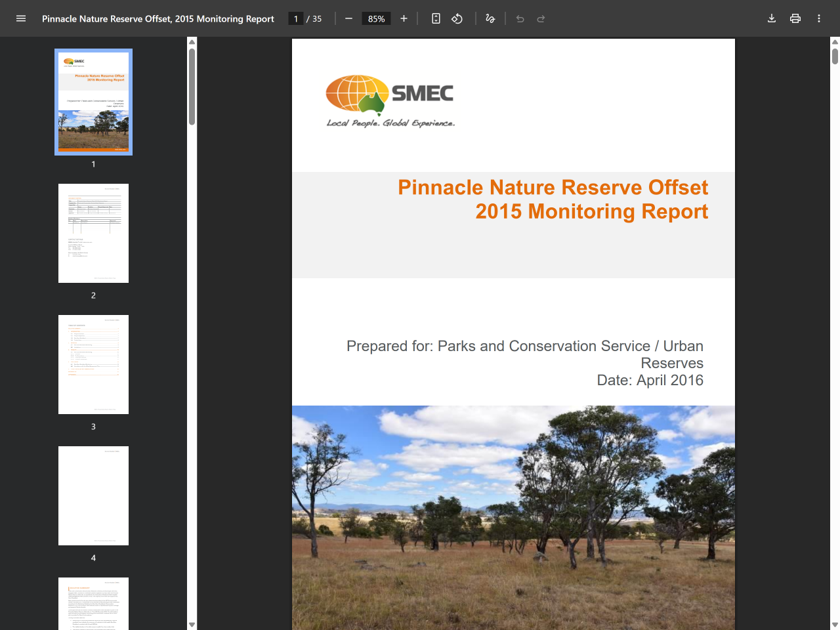Open the more actions three-dot menu
This screenshot has height=630, width=840.
pos(819,18)
